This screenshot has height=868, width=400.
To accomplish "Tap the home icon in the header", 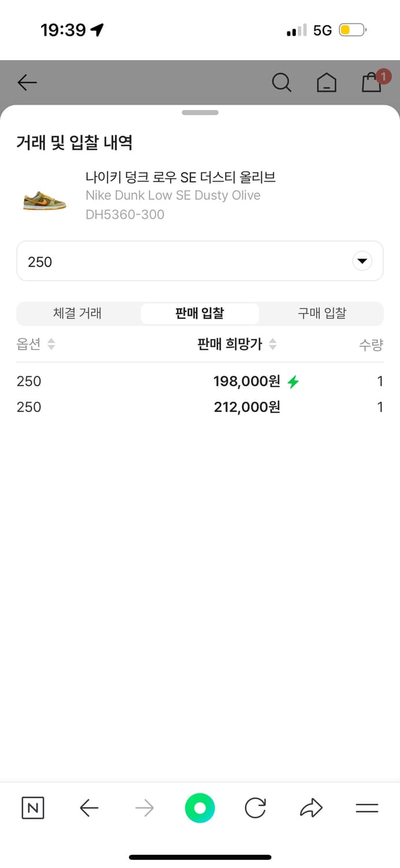I will click(x=327, y=83).
